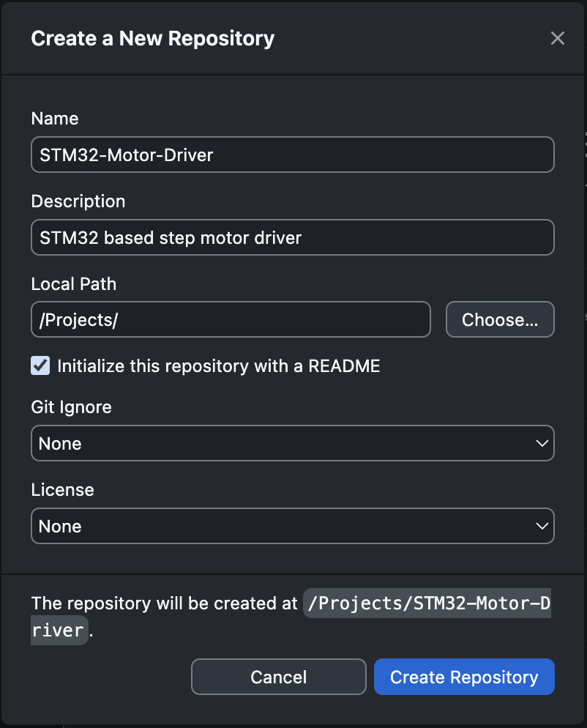
Task: Expand the Git Ignore options list
Action: tap(293, 443)
